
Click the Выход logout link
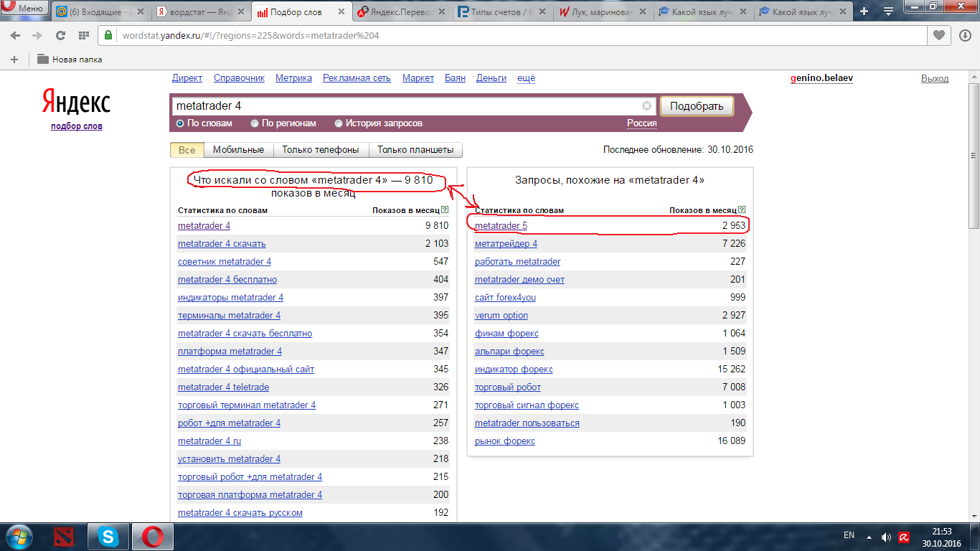point(935,78)
